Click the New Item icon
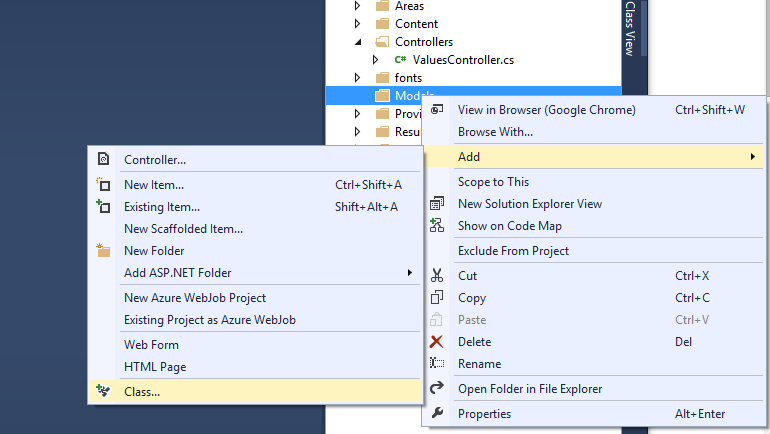770x434 pixels. [103, 185]
